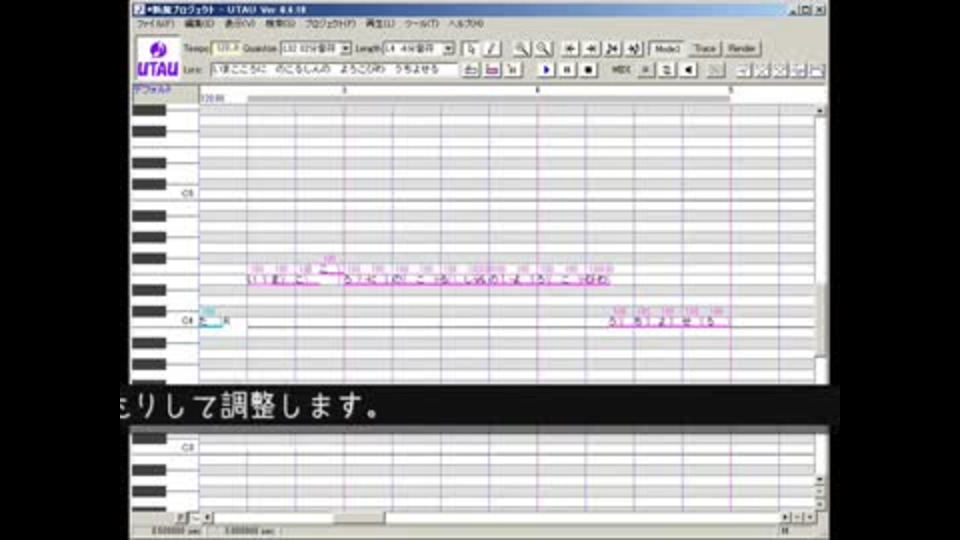Click measure 5 marker on the ruler
Screen dimensions: 960x540
(x=730, y=90)
